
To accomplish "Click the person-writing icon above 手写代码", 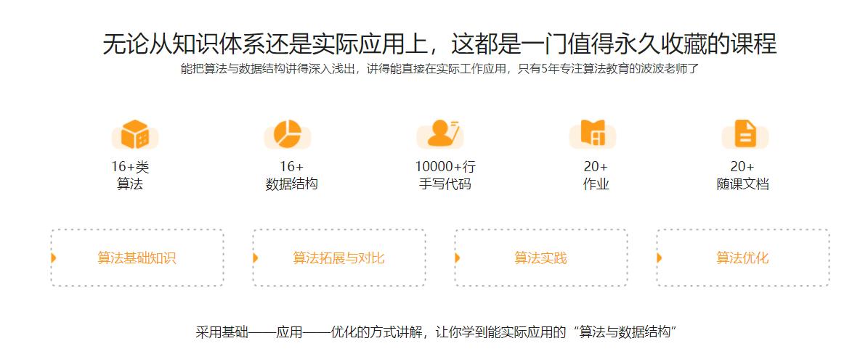I will point(440,134).
